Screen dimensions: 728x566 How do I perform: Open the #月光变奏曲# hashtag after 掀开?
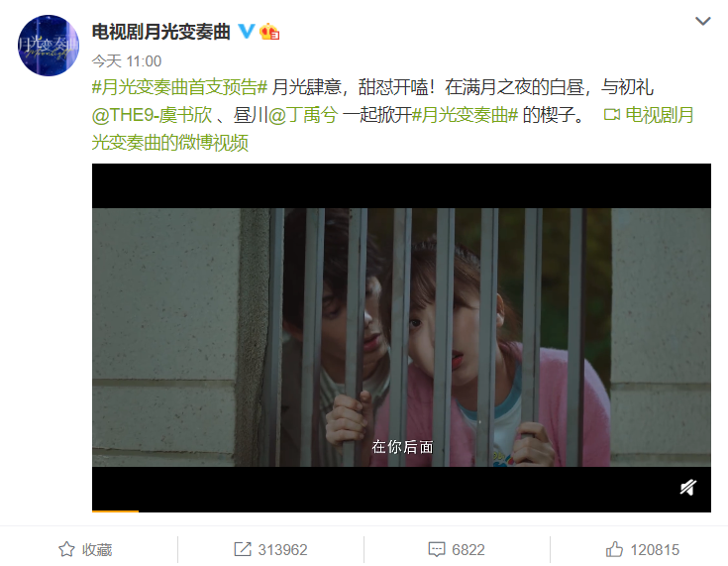pyautogui.click(x=465, y=115)
